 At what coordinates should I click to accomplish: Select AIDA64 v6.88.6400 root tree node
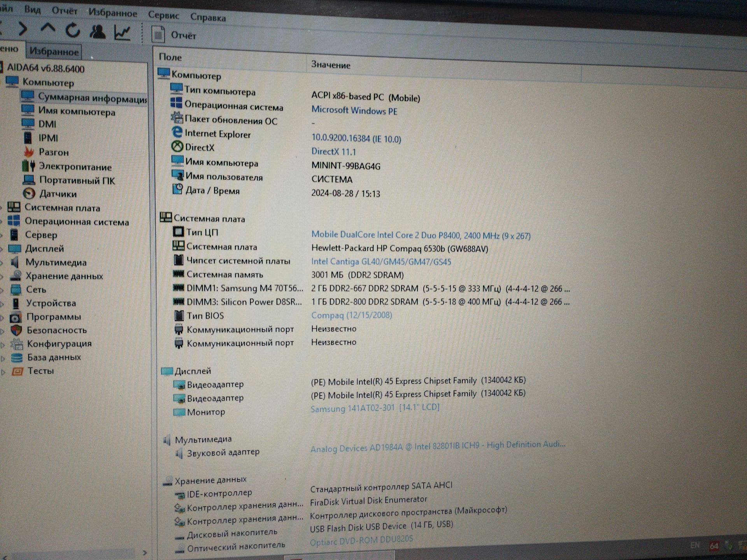pyautogui.click(x=46, y=68)
